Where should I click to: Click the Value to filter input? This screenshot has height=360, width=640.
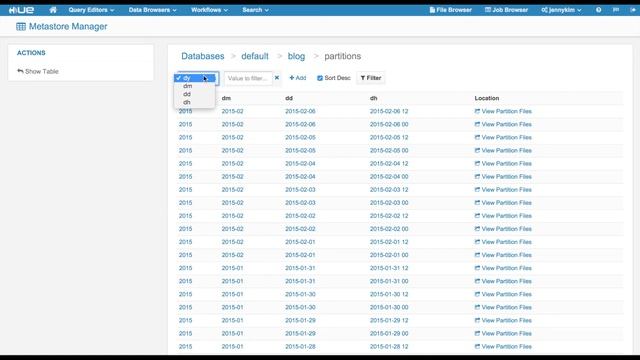248,78
